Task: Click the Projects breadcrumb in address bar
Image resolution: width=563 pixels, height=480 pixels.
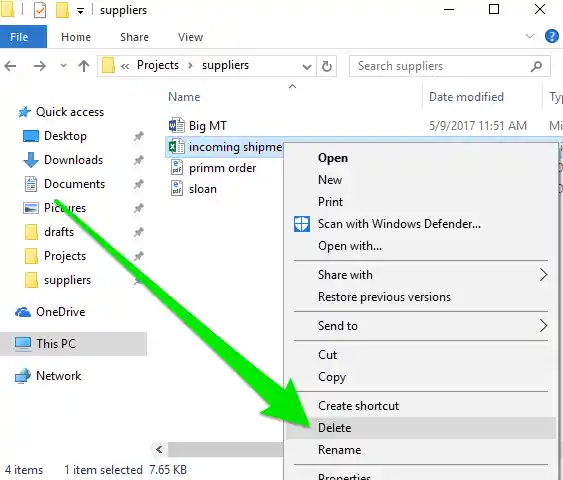Action: click(x=158, y=65)
